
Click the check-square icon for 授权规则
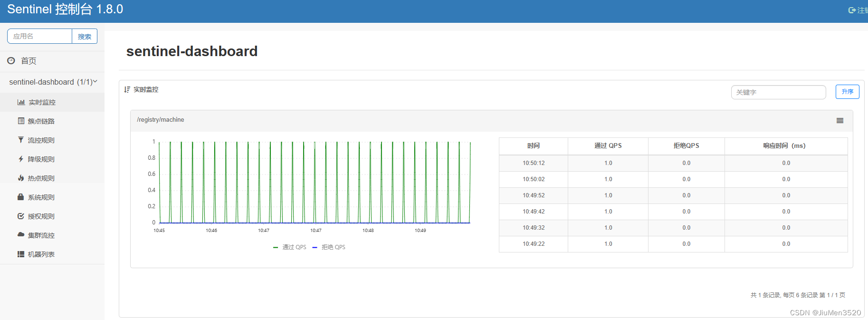21,216
